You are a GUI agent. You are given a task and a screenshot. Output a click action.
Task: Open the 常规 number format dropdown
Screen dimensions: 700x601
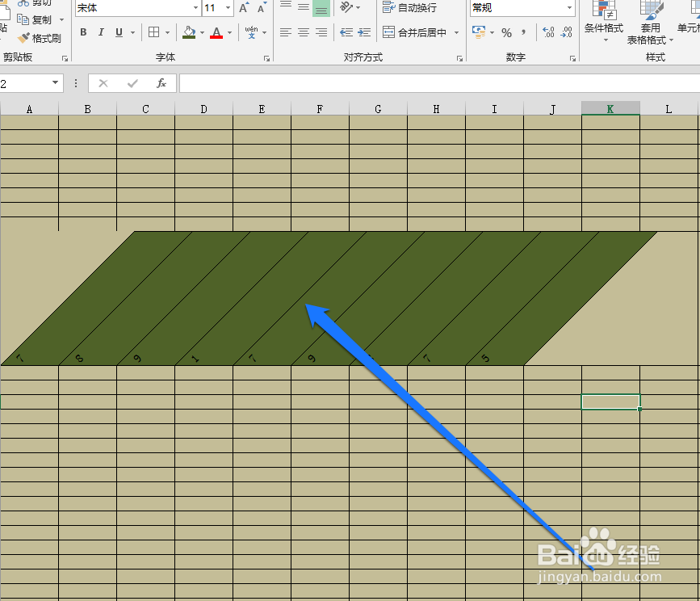[x=569, y=7]
